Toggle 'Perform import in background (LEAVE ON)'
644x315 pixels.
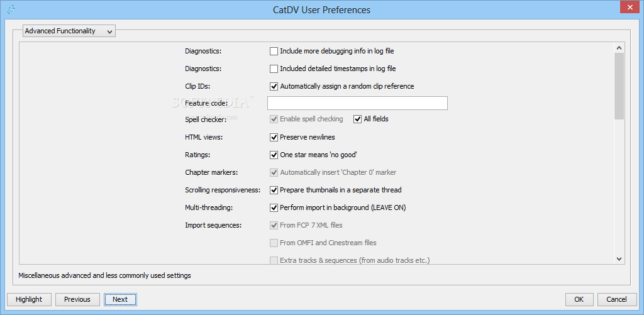[274, 208]
